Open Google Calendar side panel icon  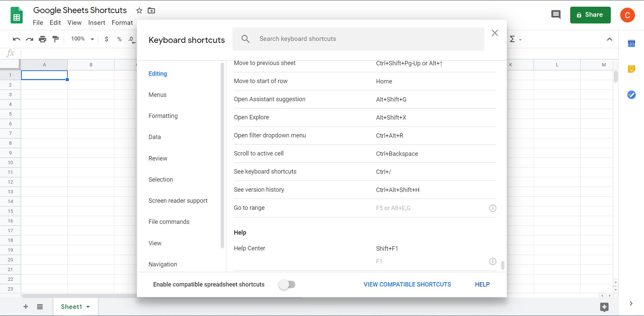tap(631, 43)
